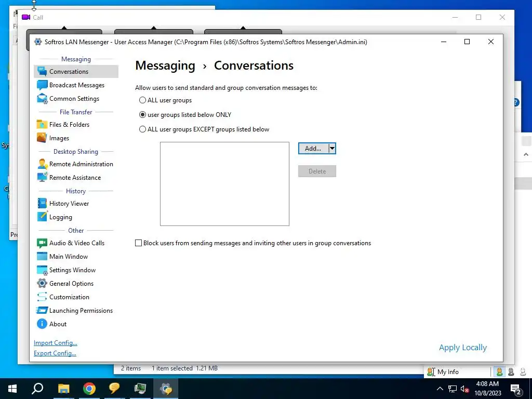Open Audio & Video Calls camera icon
Screen dimensions: 532x399
point(42,243)
